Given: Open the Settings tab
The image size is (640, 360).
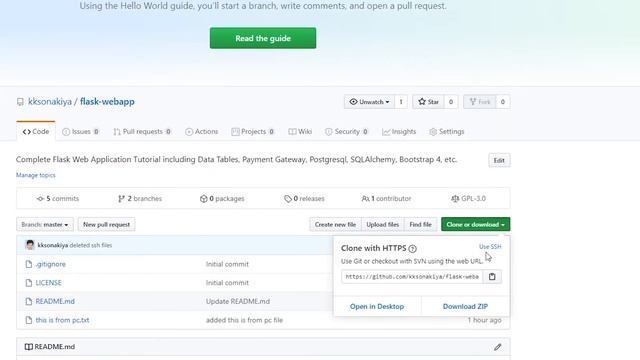Looking at the screenshot, I should point(447,131).
